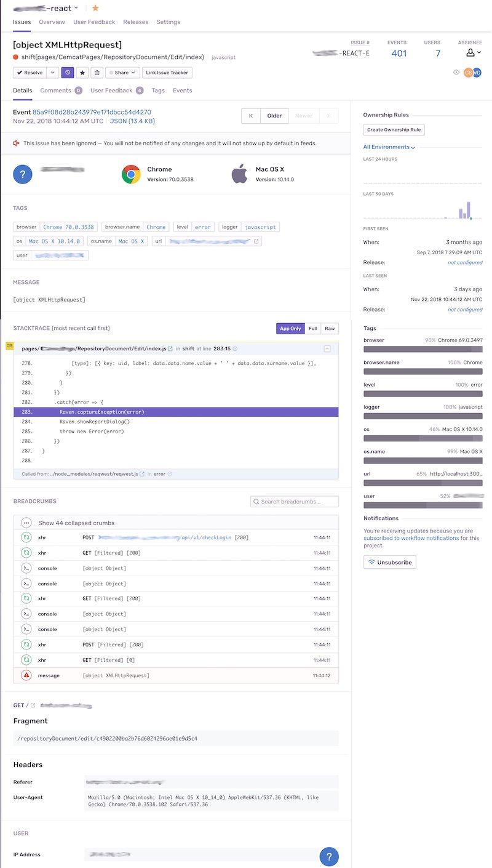
Task: Jump to the oldest event button
Action: tap(251, 116)
